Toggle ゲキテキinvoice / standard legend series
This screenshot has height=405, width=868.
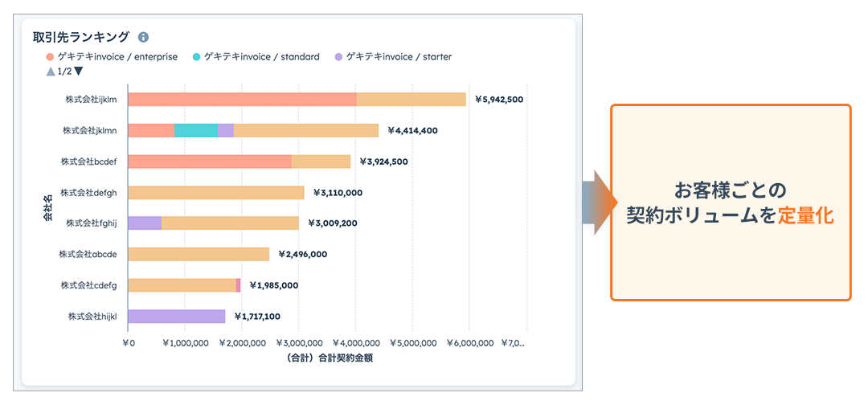pyautogui.click(x=262, y=57)
